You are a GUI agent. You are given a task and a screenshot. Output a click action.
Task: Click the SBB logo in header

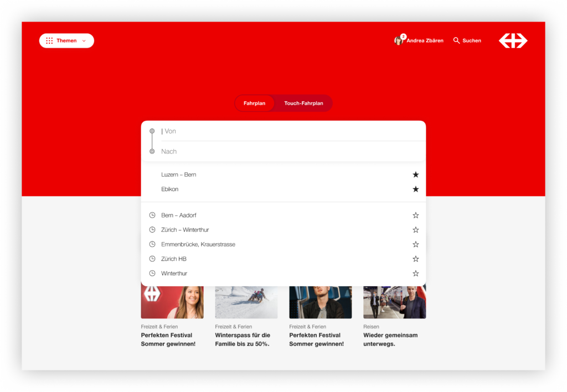[513, 40]
